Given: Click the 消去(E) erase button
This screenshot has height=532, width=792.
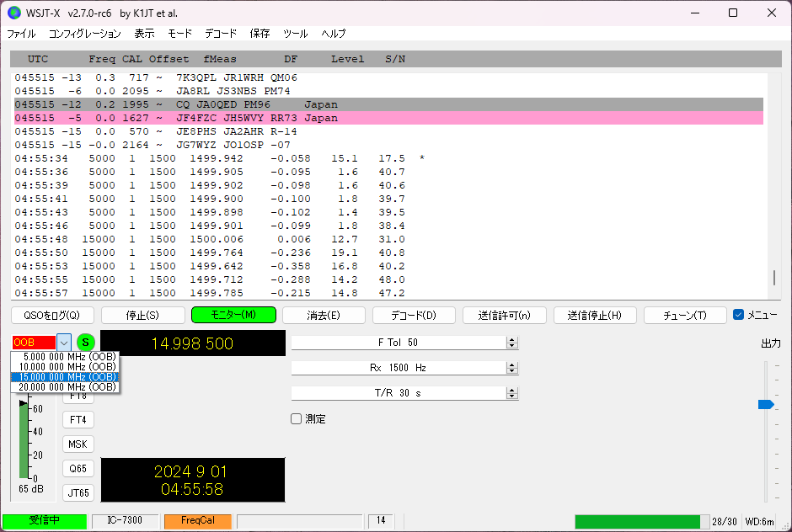Looking at the screenshot, I should tap(324, 316).
